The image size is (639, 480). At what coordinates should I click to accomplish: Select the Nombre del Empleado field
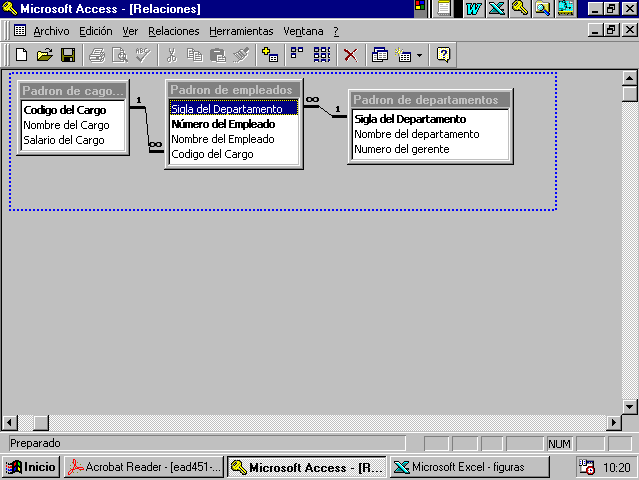click(x=234, y=139)
